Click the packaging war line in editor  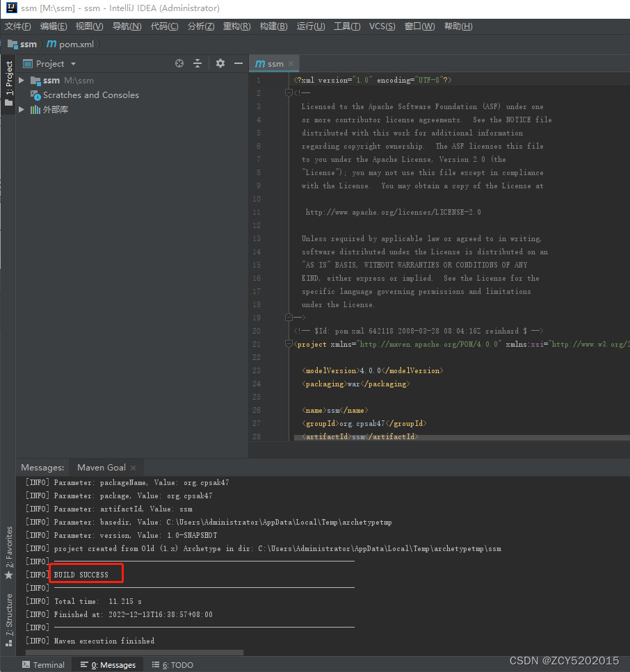[x=356, y=384]
